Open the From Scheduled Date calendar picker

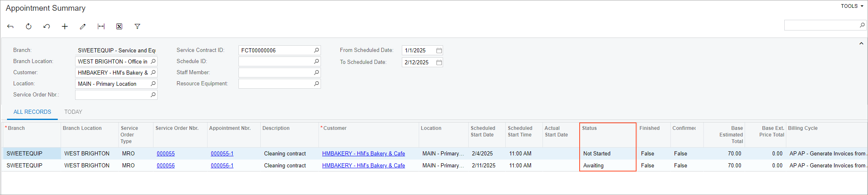pyautogui.click(x=439, y=50)
